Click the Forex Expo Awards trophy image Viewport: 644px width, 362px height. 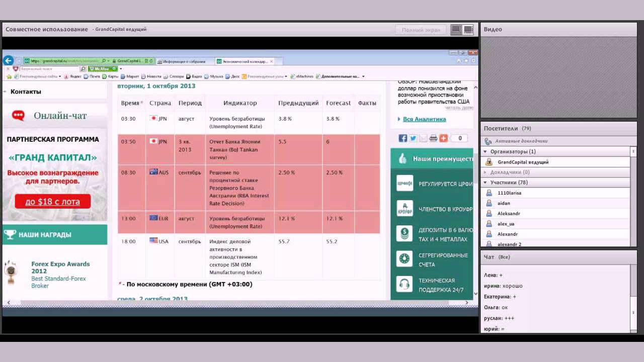click(11, 272)
